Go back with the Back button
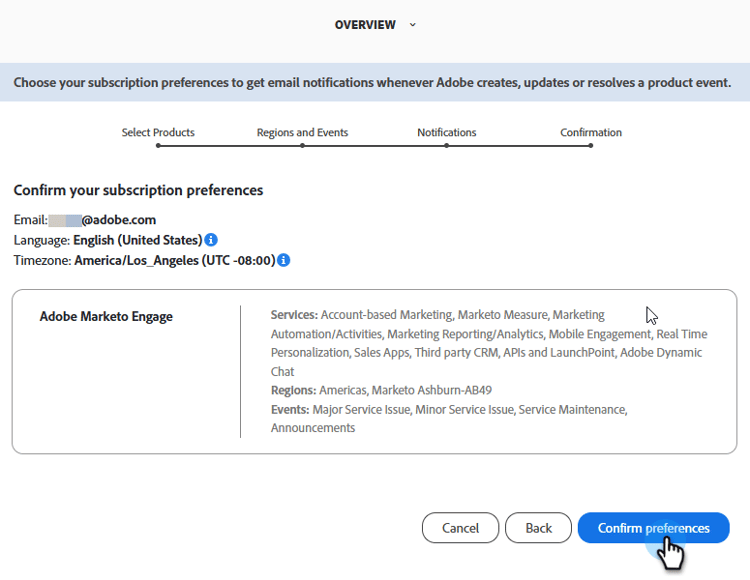 (538, 528)
